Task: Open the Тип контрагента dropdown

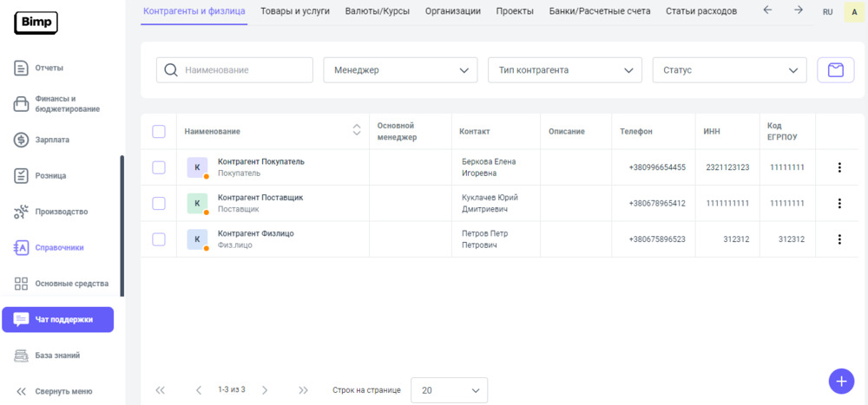Action: pyautogui.click(x=564, y=70)
